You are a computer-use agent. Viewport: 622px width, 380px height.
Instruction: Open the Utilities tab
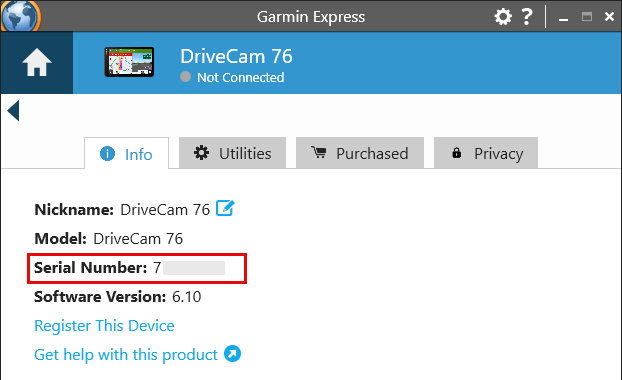(x=232, y=153)
